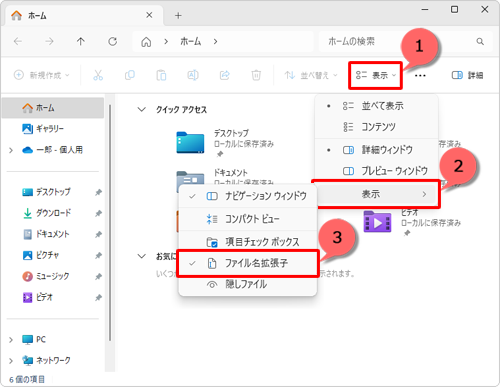
Task: Click pin icon next to ダウンロード
Action: [x=98, y=213]
